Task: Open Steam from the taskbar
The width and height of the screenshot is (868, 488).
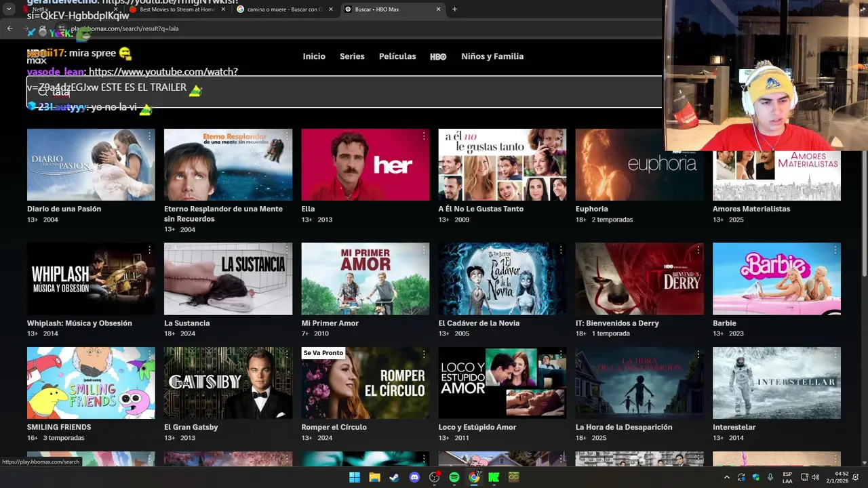Action: [394, 477]
